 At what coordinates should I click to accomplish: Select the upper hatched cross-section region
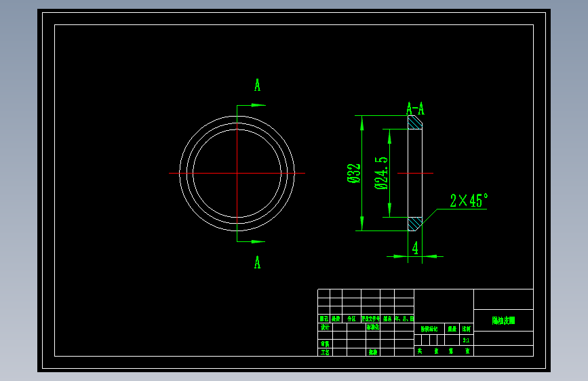click(x=414, y=123)
